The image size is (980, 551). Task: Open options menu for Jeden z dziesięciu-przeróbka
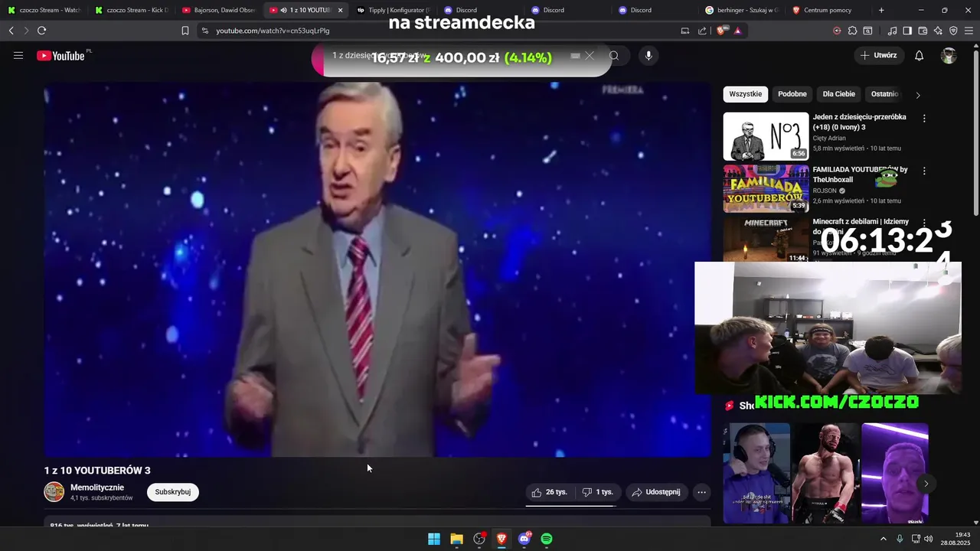coord(924,119)
